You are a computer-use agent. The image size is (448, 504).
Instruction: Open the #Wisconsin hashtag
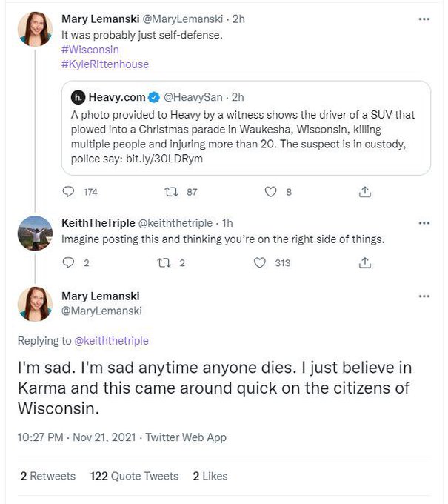click(90, 50)
